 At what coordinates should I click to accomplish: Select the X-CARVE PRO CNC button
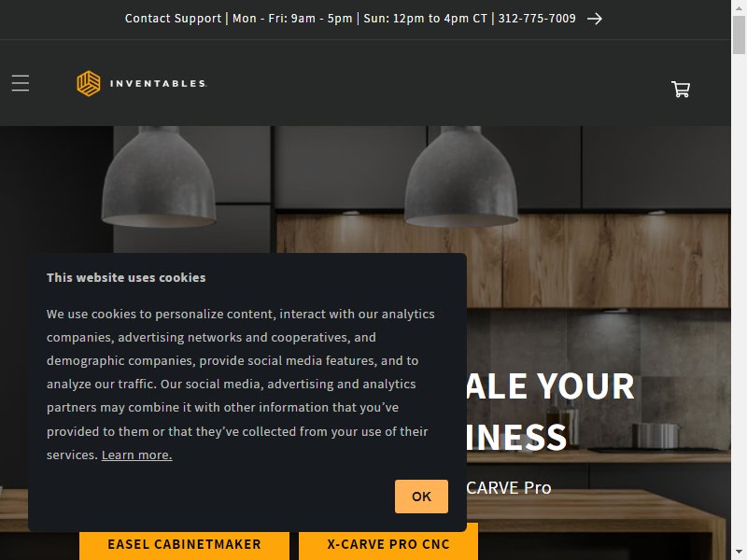(x=388, y=544)
